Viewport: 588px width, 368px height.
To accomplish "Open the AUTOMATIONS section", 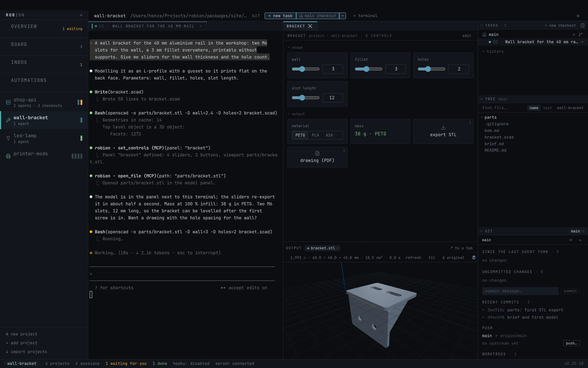I will point(44,83).
